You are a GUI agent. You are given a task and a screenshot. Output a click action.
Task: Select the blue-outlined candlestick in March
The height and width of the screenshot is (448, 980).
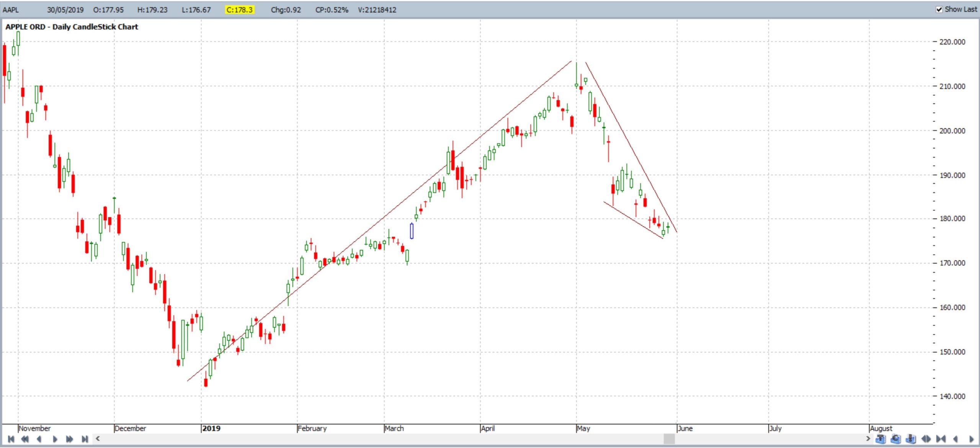(412, 231)
